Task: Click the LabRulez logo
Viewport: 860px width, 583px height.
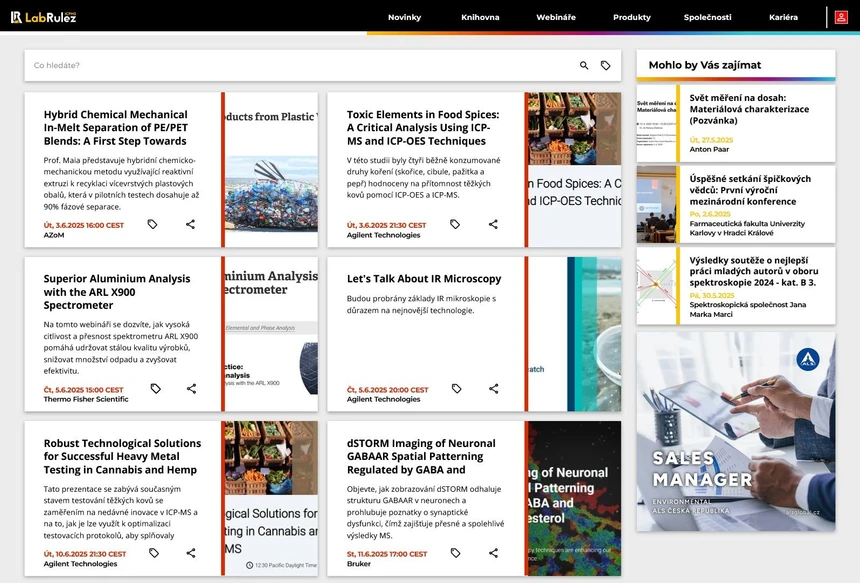Action: pos(43,17)
